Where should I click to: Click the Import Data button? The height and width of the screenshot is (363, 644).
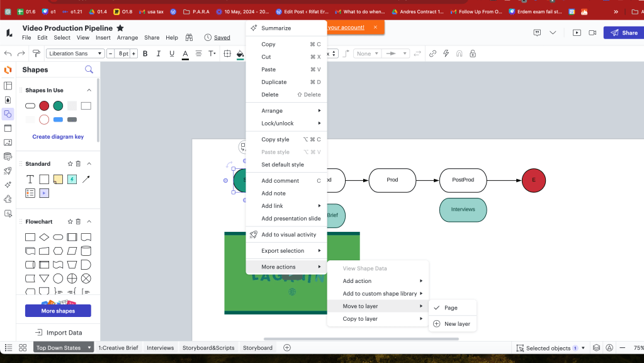click(x=58, y=333)
